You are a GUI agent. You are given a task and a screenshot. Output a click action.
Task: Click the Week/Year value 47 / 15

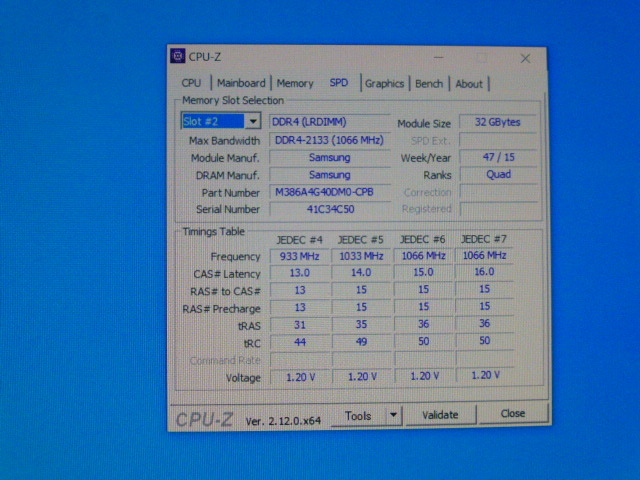[498, 158]
